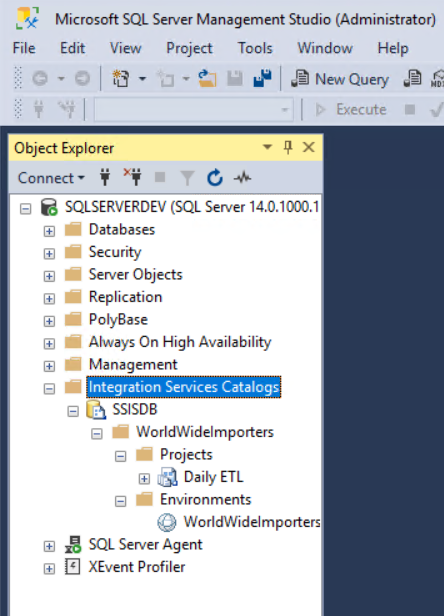Open the Connect dropdown in Object Explorer
Viewport: 444px width, 616px height.
[51, 178]
